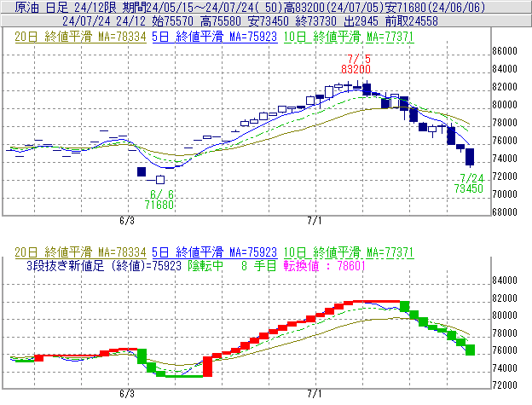532x405 pixels.
Task: Select the chart title bar 原油 日足 24/12限
Action: [266, 7]
